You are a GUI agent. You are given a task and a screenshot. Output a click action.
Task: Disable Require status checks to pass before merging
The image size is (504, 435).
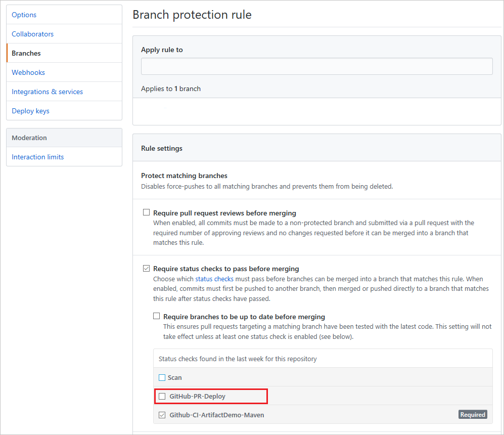(x=147, y=268)
